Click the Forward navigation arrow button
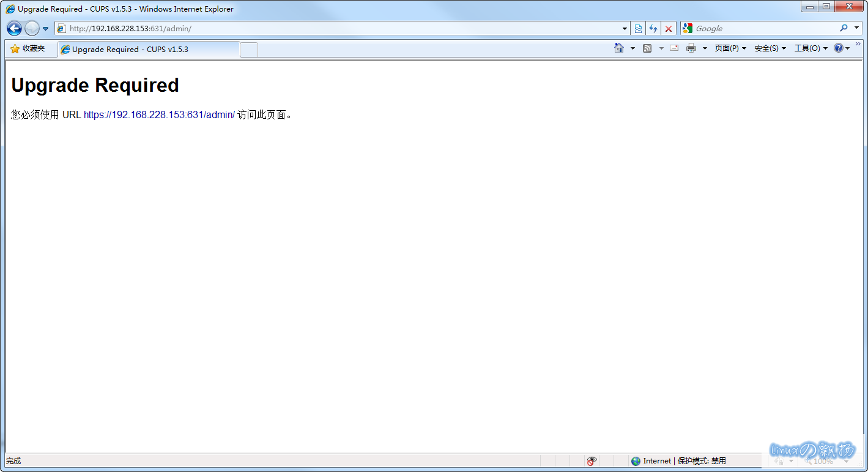 [32, 28]
